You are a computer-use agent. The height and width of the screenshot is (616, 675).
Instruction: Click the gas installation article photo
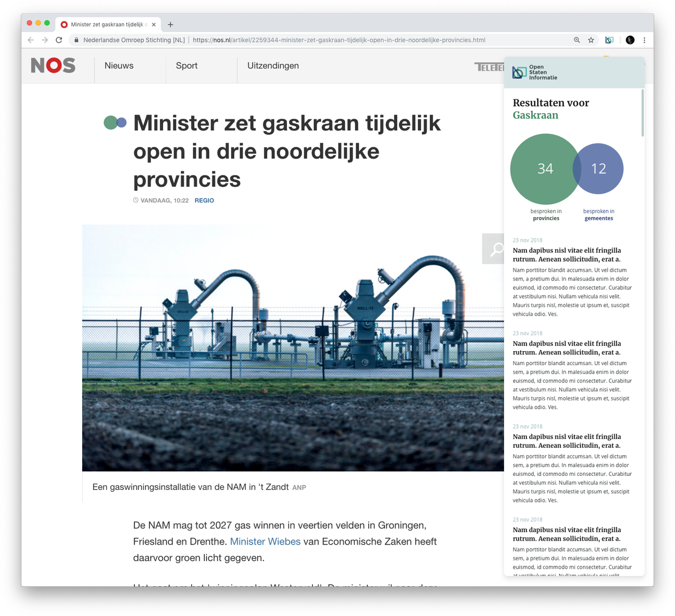[x=293, y=348]
